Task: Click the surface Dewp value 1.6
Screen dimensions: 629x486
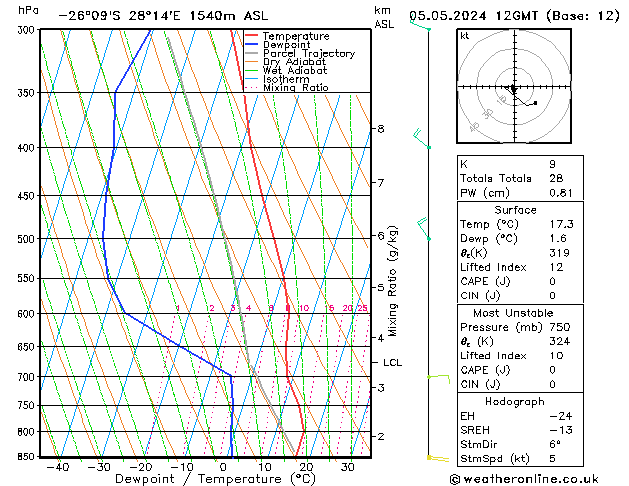Action: point(558,239)
